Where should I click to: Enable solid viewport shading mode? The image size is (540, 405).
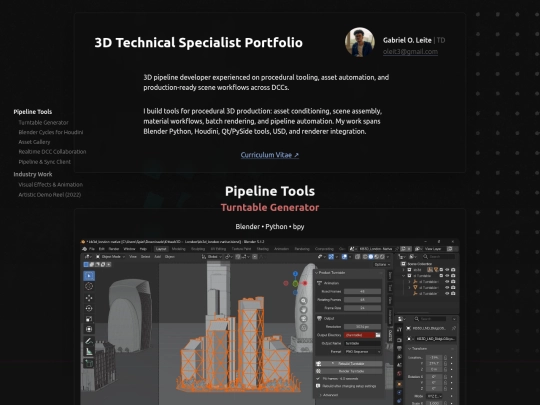[371, 257]
